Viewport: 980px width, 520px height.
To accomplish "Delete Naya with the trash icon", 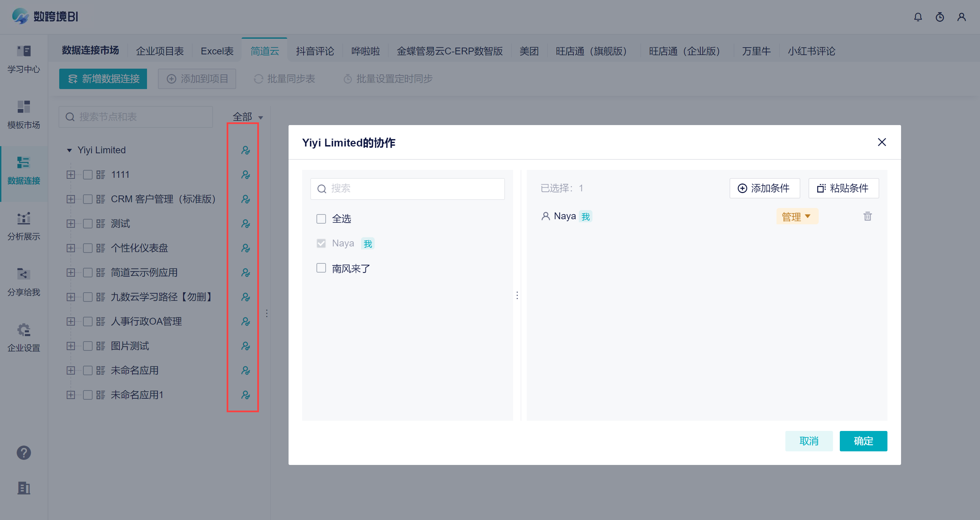I will (x=867, y=216).
